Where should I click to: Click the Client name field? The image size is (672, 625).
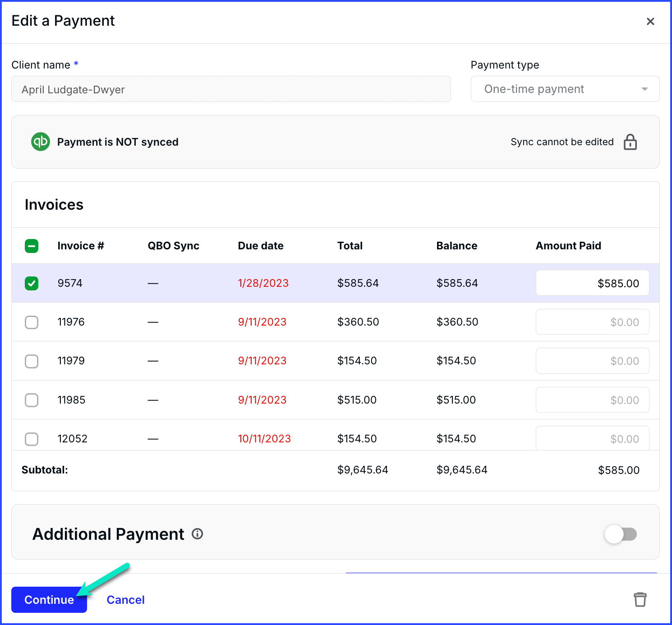click(x=231, y=89)
